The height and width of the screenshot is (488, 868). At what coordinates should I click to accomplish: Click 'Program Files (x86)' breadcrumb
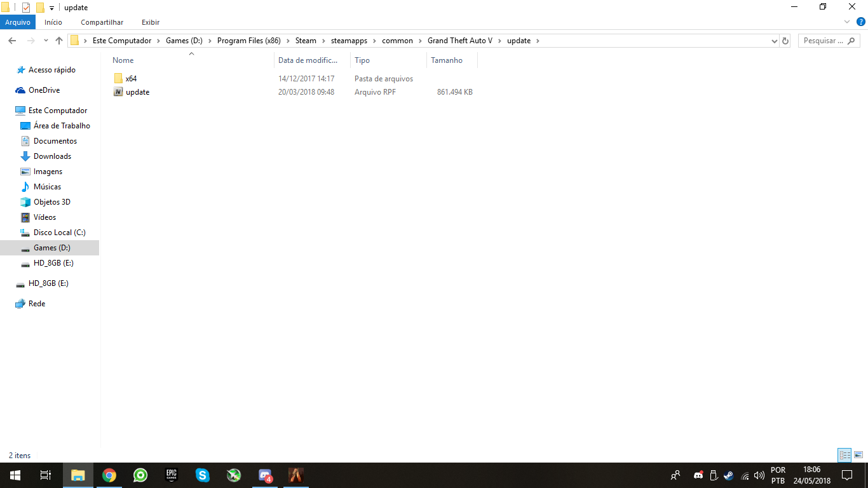pyautogui.click(x=248, y=41)
